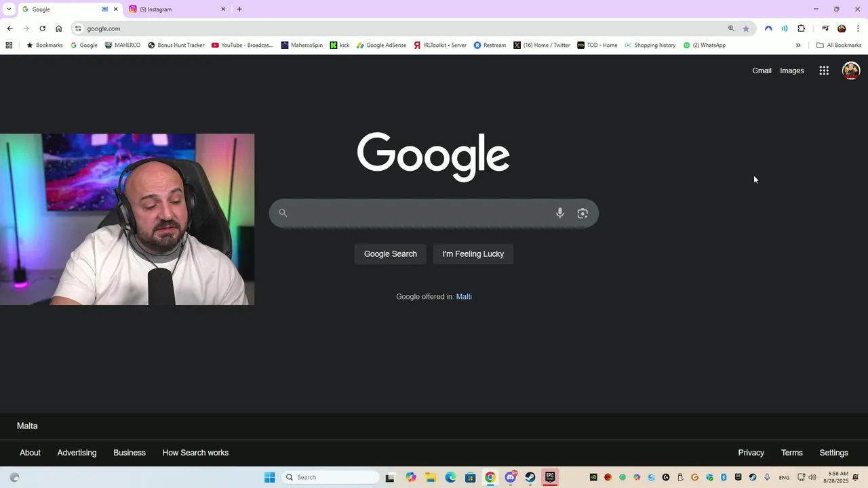Click the webcam overlay thumbnail
This screenshot has height=488, width=868.
click(x=127, y=219)
